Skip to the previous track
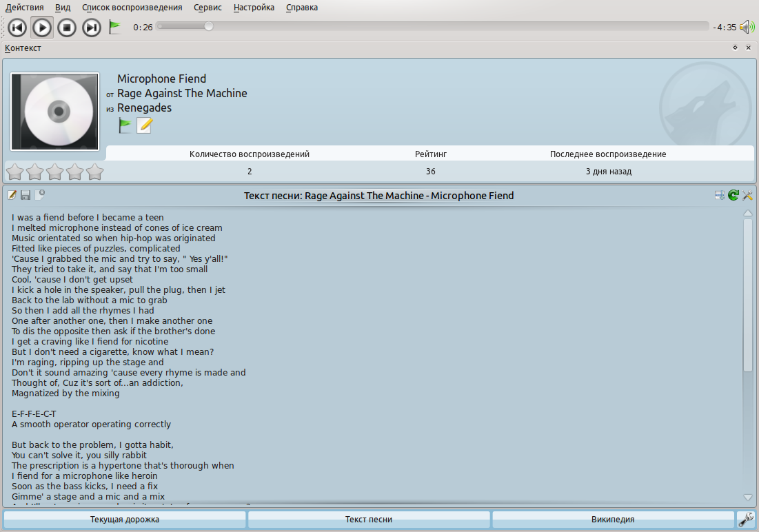 (x=17, y=27)
